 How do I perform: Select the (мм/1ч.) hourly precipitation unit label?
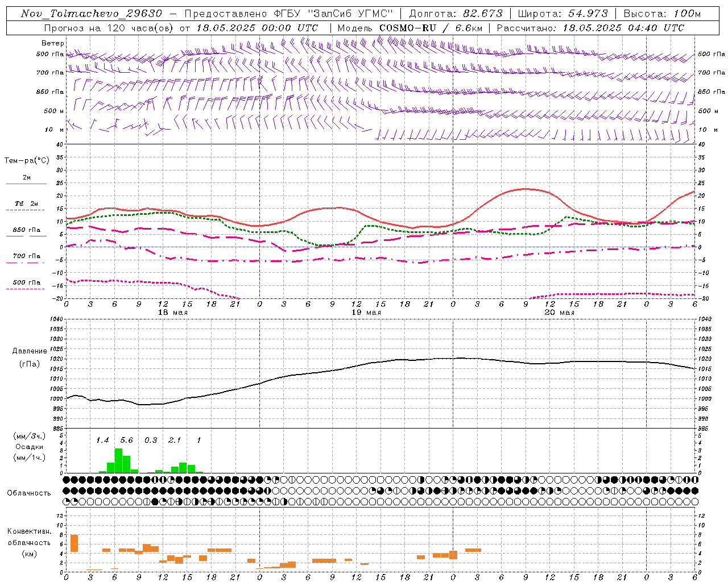28,458
